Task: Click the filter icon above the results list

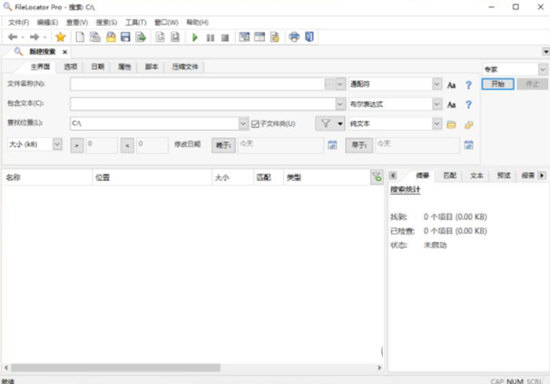Action: tap(377, 177)
